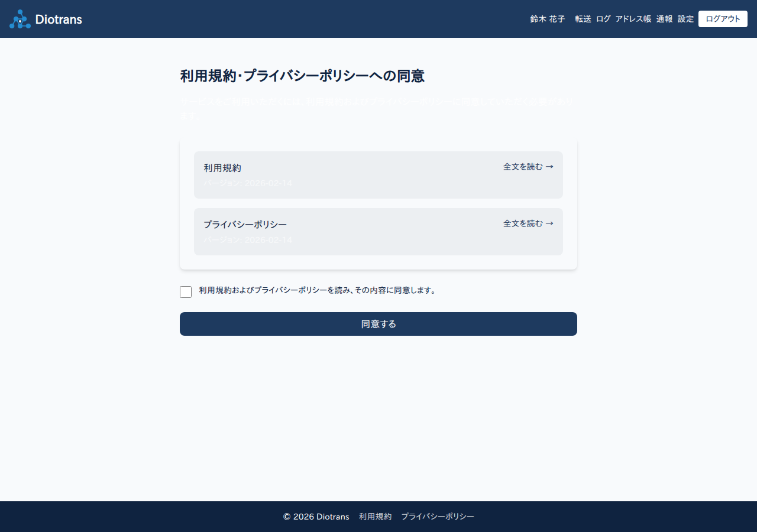Open 設定 in the top navigation
The width and height of the screenshot is (757, 532).
coord(686,19)
